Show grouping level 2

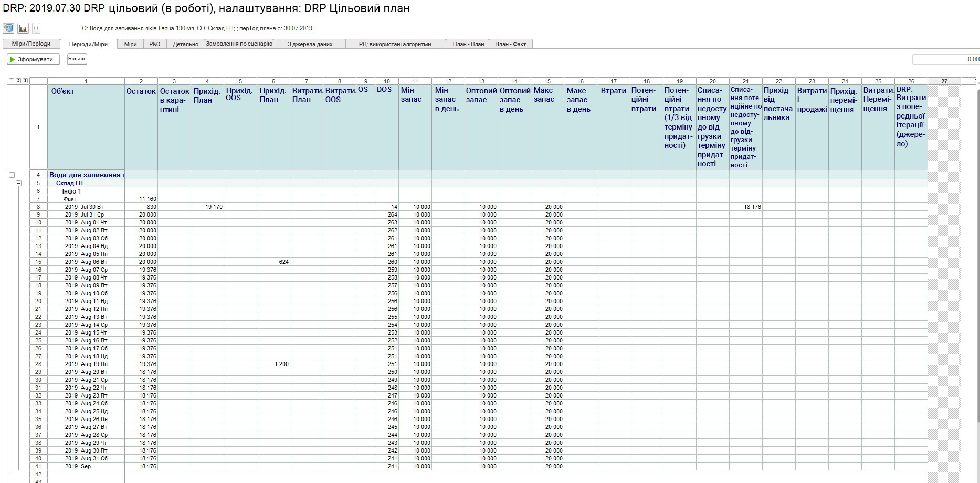pos(18,81)
